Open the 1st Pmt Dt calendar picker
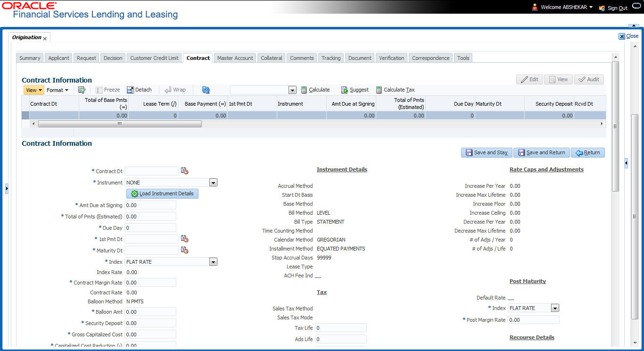The height and width of the screenshot is (351, 644). pos(184,239)
